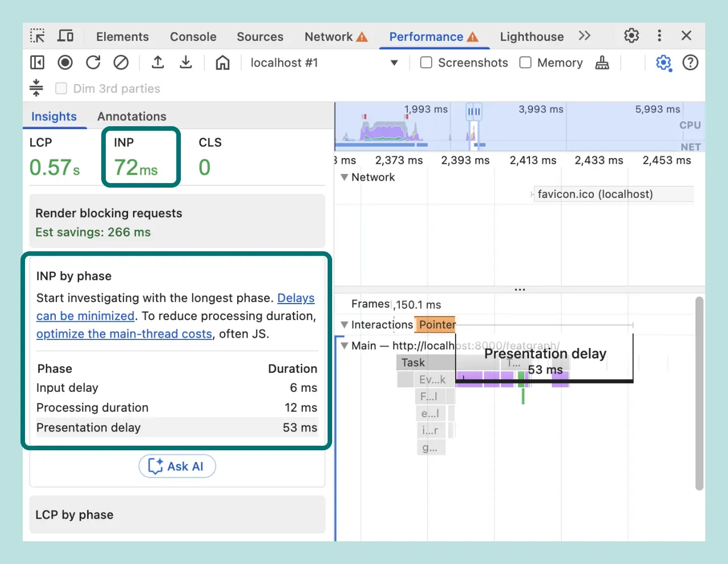Screen dimensions: 728x564
Task: Trigger garbage collection with the broom icon
Action: [602, 63]
